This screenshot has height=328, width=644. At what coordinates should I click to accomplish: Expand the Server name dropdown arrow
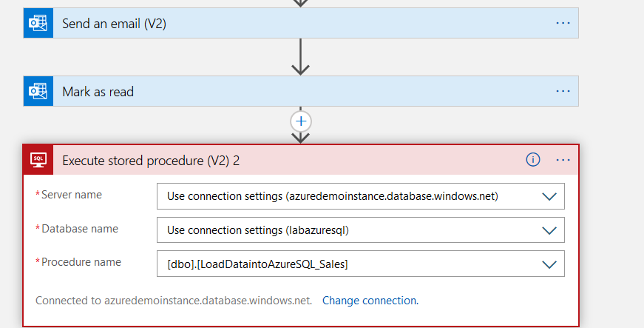coord(549,196)
